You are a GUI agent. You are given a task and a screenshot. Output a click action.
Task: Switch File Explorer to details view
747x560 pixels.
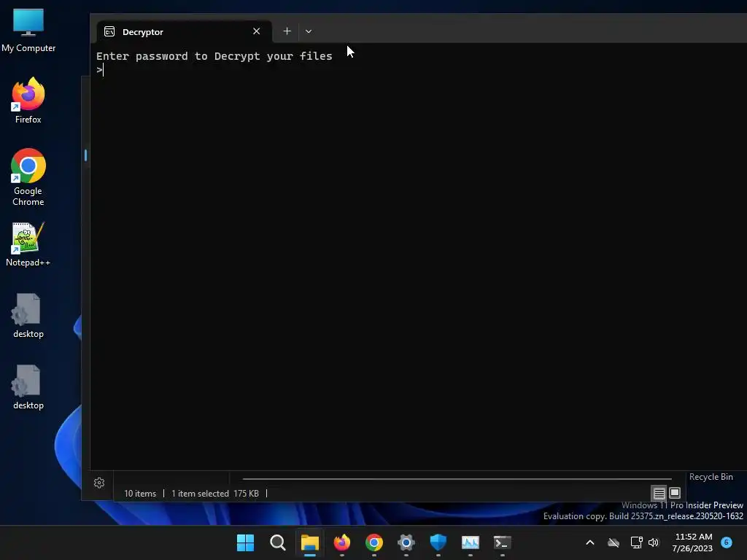659,493
